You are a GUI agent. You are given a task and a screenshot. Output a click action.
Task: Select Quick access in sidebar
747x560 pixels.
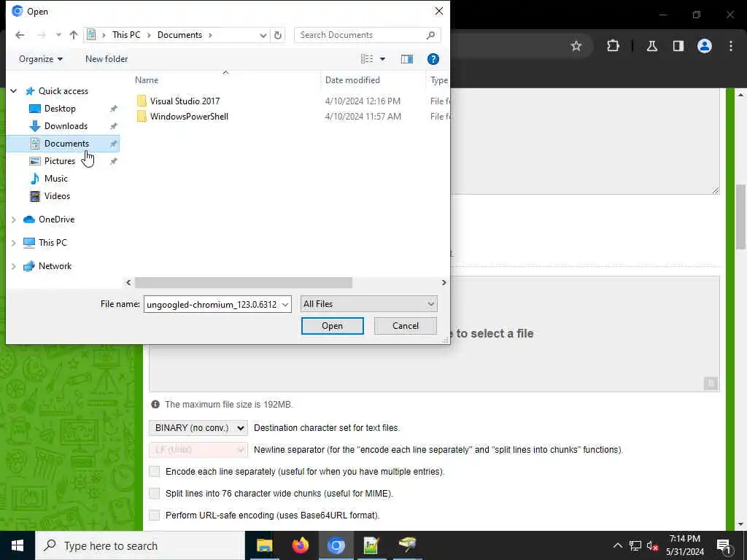63,91
